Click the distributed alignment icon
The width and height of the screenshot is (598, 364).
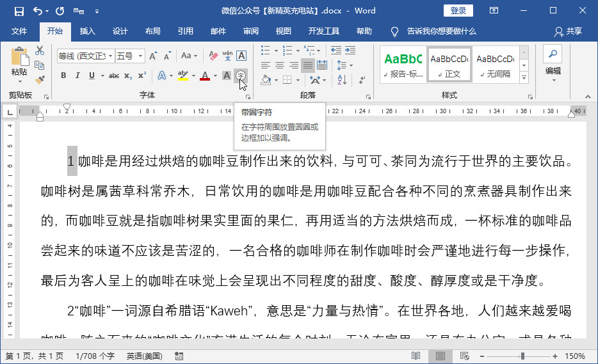[322, 65]
